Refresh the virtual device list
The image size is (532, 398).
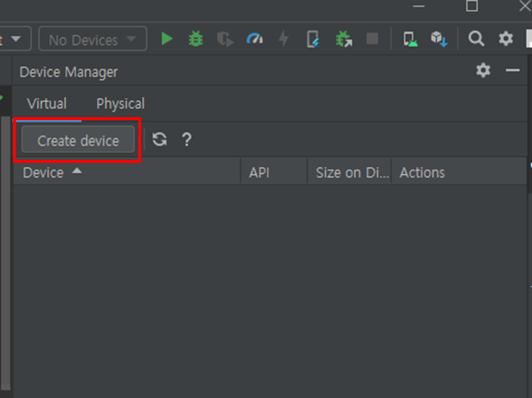point(159,140)
